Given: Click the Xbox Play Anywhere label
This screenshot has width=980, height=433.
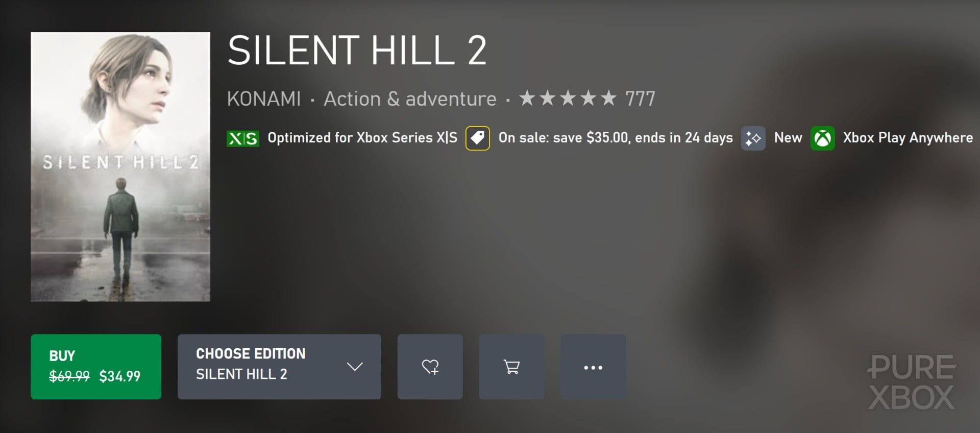Looking at the screenshot, I should click(x=908, y=138).
